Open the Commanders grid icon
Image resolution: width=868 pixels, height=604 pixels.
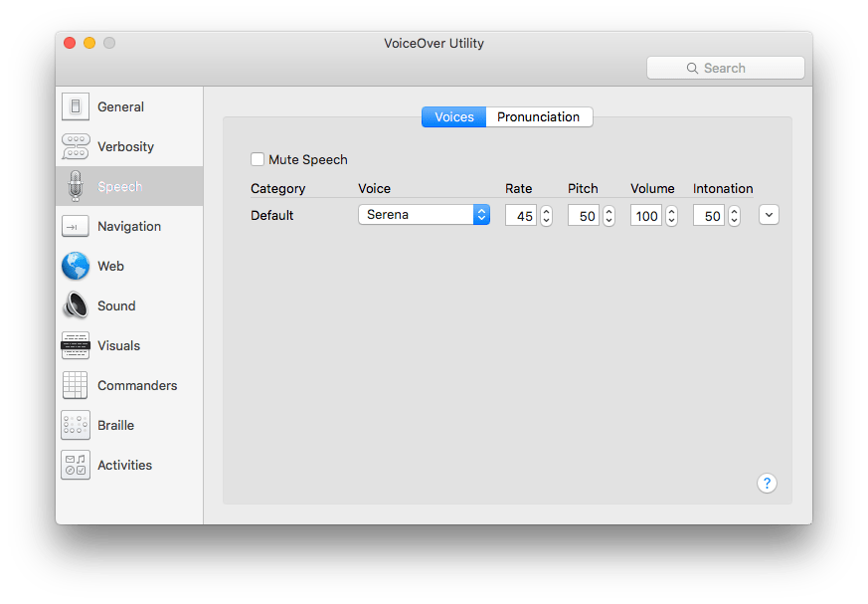point(76,385)
